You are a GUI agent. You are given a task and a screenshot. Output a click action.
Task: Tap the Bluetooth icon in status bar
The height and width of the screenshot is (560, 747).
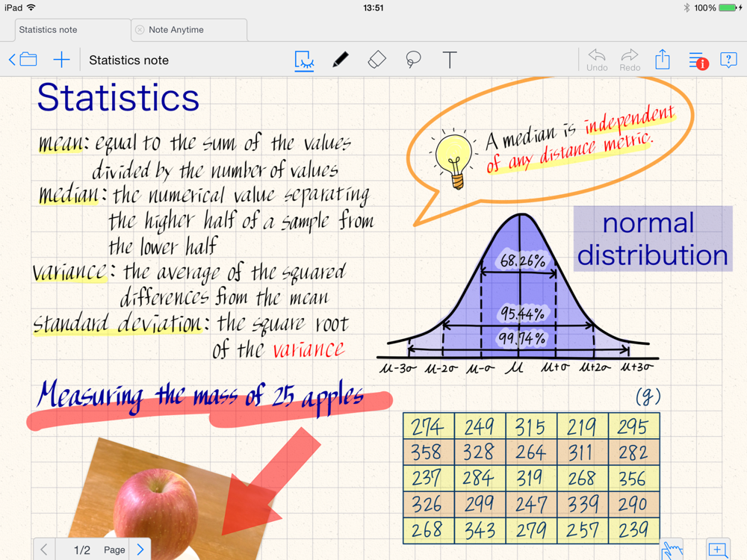click(x=686, y=7)
